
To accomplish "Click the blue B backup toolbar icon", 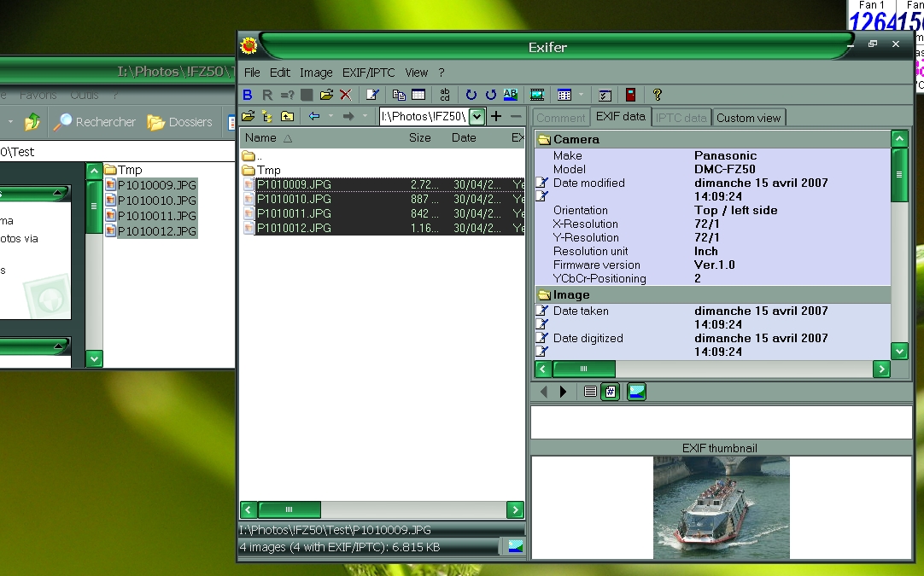I will point(248,95).
